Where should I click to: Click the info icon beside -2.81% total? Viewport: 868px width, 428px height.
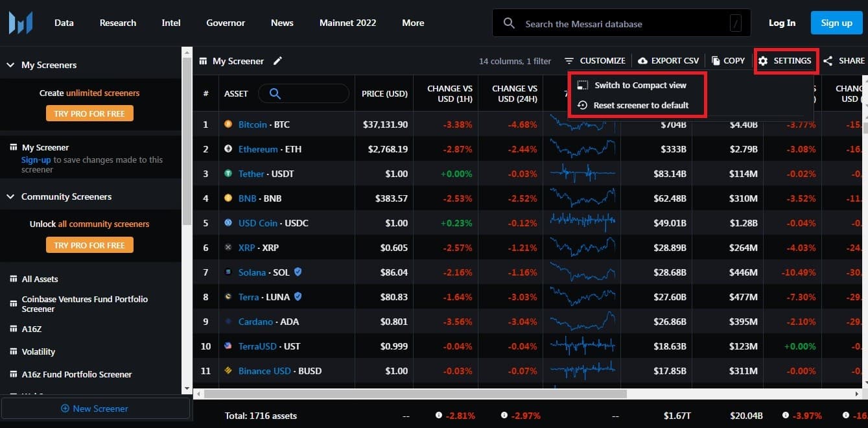point(439,416)
